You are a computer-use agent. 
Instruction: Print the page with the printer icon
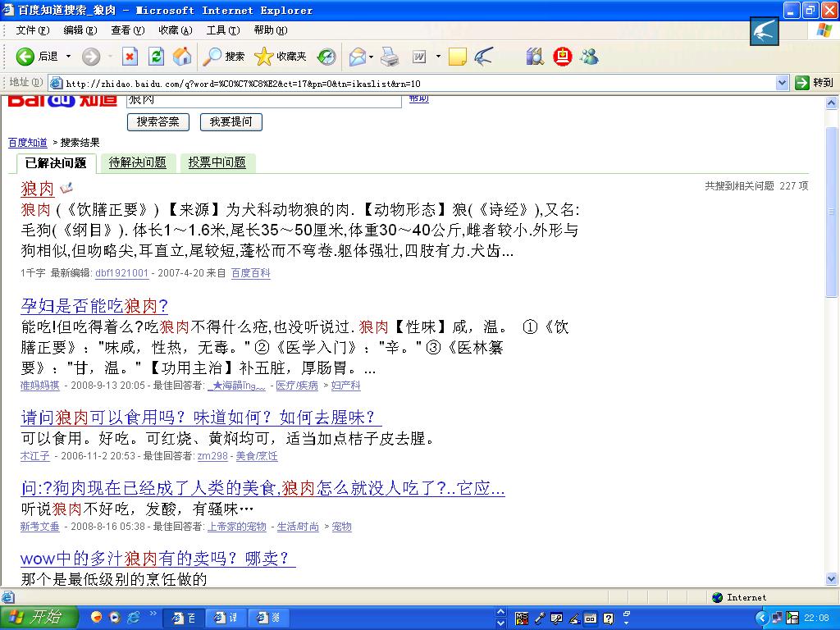click(x=390, y=57)
